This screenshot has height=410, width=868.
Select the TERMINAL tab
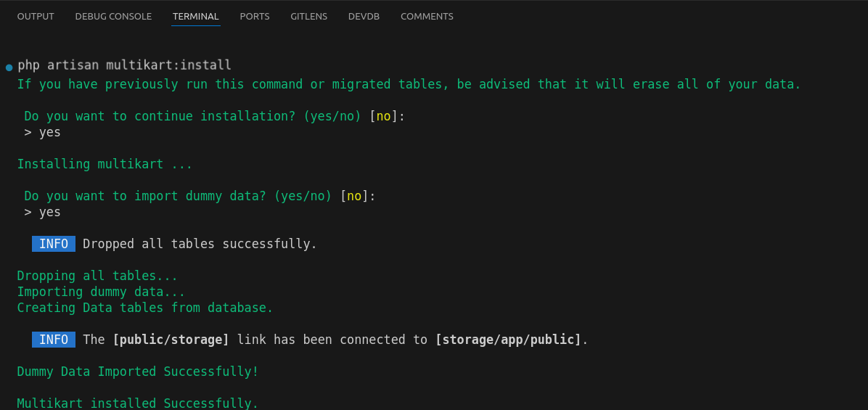tap(196, 16)
